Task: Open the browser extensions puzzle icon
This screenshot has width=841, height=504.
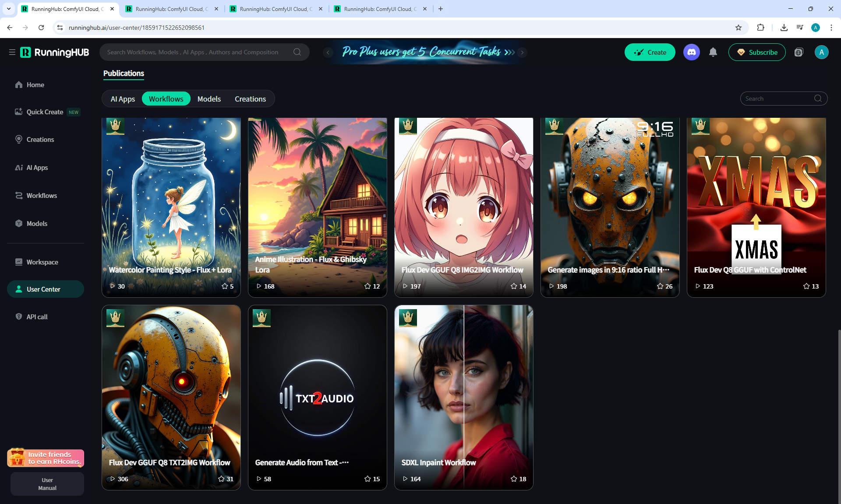Action: (x=760, y=28)
